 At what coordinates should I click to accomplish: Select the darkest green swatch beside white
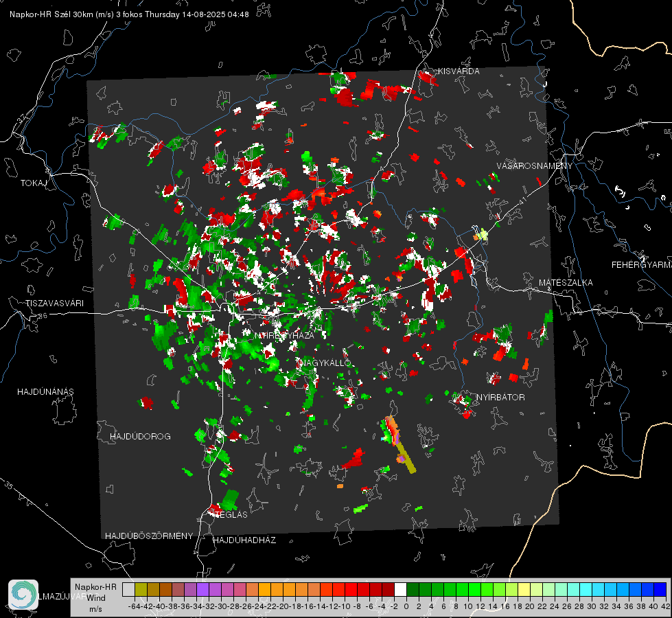point(413,589)
